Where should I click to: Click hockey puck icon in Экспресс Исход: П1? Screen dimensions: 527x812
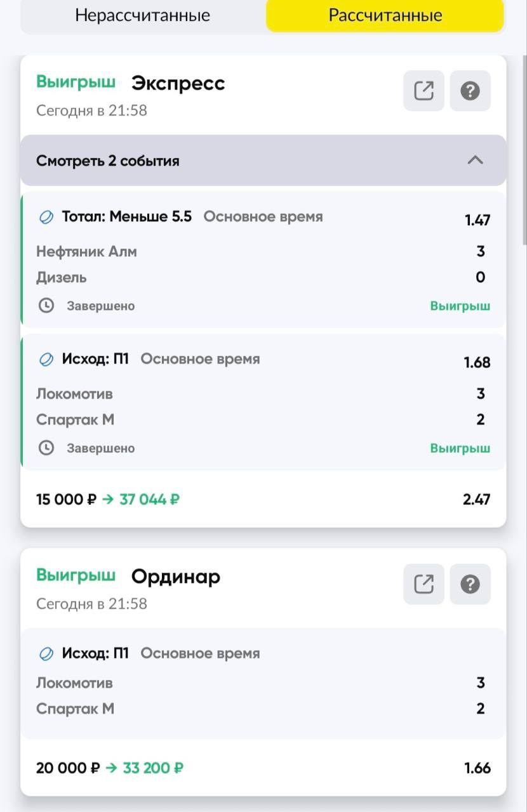tap(46, 359)
